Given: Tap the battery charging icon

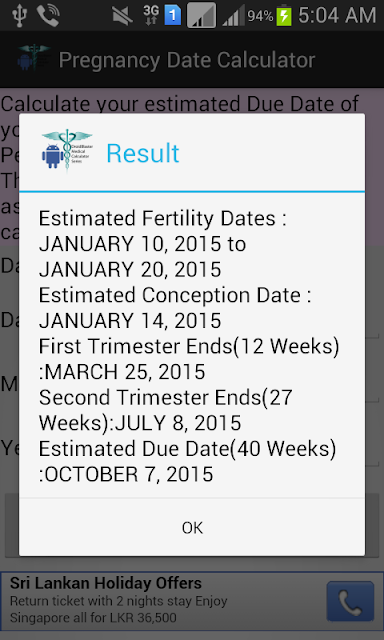Looking at the screenshot, I should 284,16.
